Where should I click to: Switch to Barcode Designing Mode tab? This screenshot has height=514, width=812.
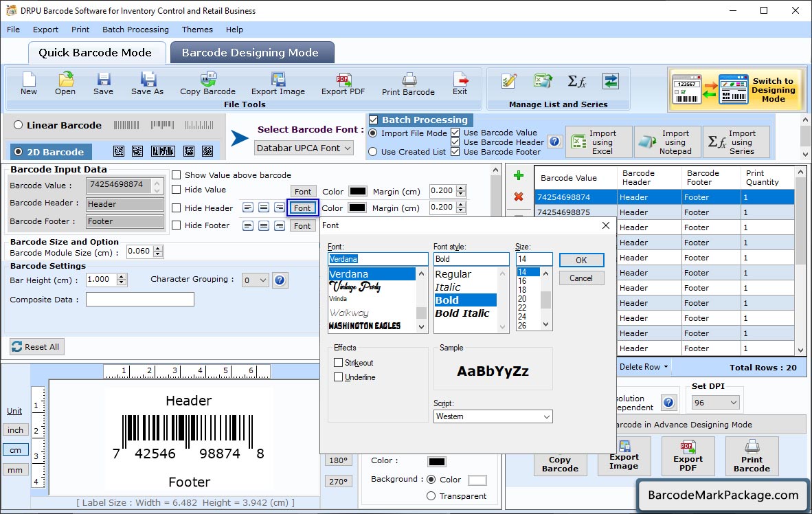pos(252,52)
